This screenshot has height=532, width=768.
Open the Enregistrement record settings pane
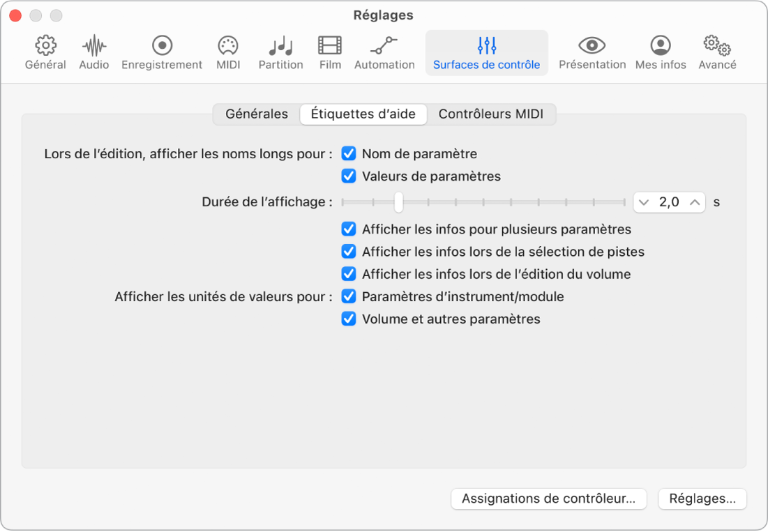[162, 53]
